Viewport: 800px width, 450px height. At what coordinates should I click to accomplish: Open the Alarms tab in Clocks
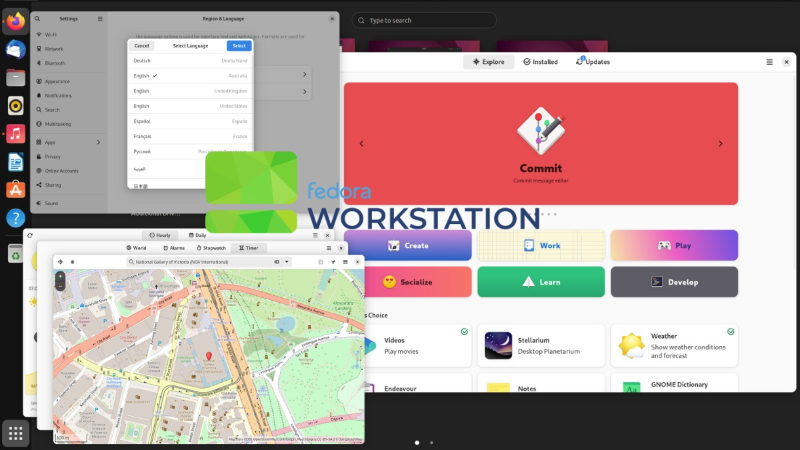tap(174, 248)
